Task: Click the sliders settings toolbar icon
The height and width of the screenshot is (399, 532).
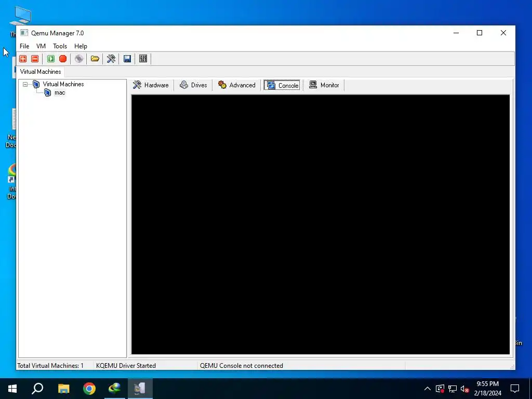Action: click(x=143, y=59)
